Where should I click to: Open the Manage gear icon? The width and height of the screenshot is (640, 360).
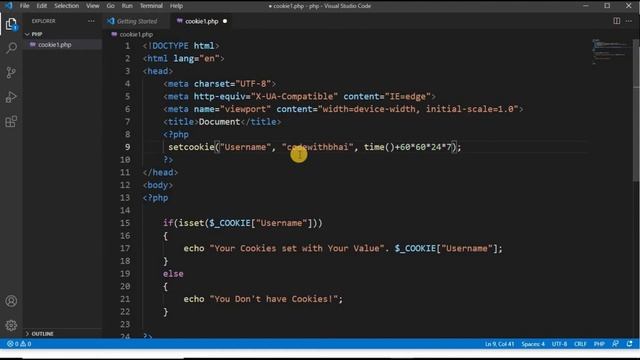11,325
